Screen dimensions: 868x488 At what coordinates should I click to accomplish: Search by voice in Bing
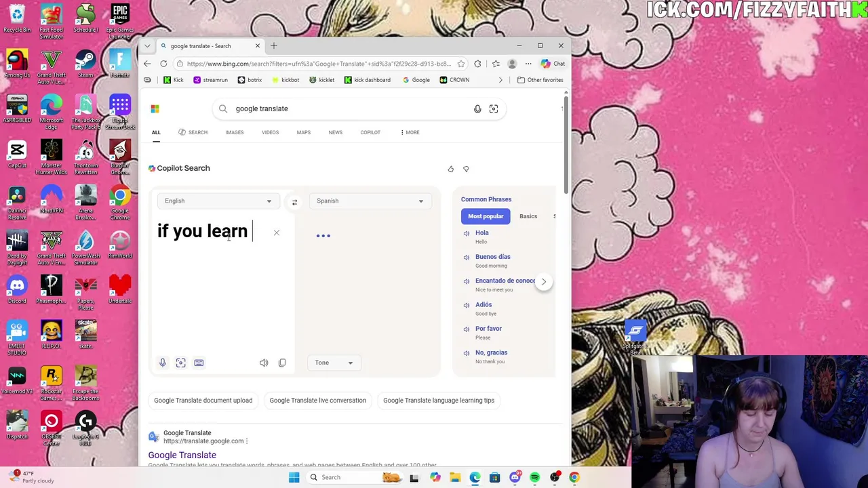(x=477, y=108)
